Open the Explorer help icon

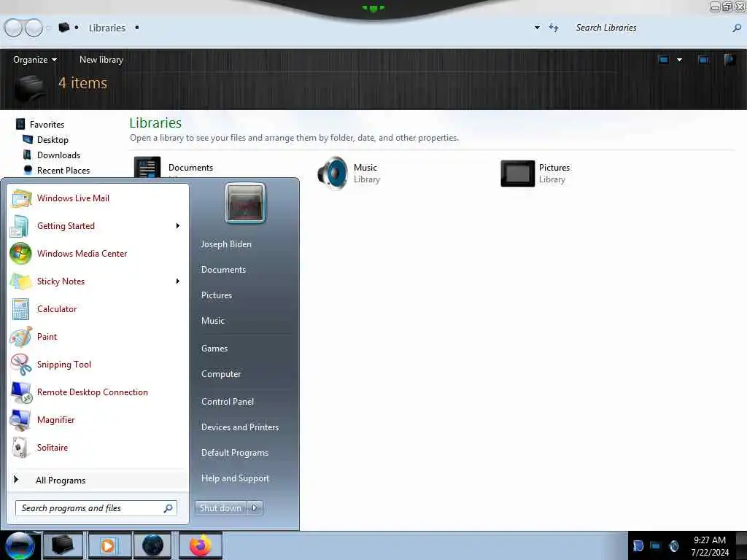tap(729, 60)
